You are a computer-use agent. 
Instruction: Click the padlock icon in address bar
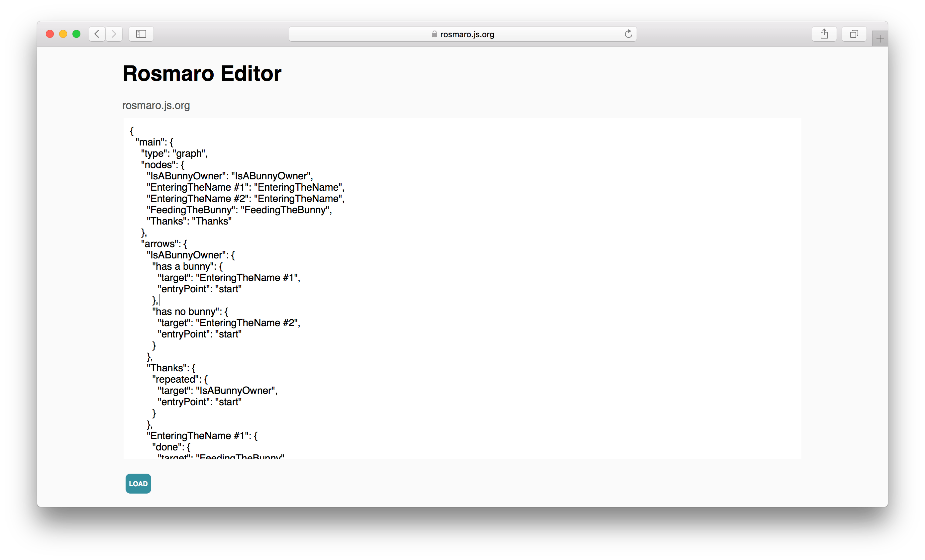point(434,34)
